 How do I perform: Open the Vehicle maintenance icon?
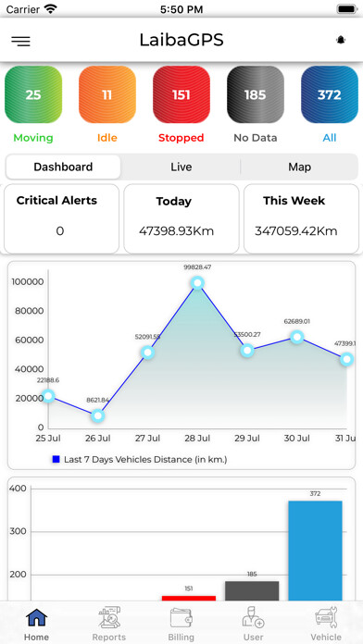coord(326,617)
